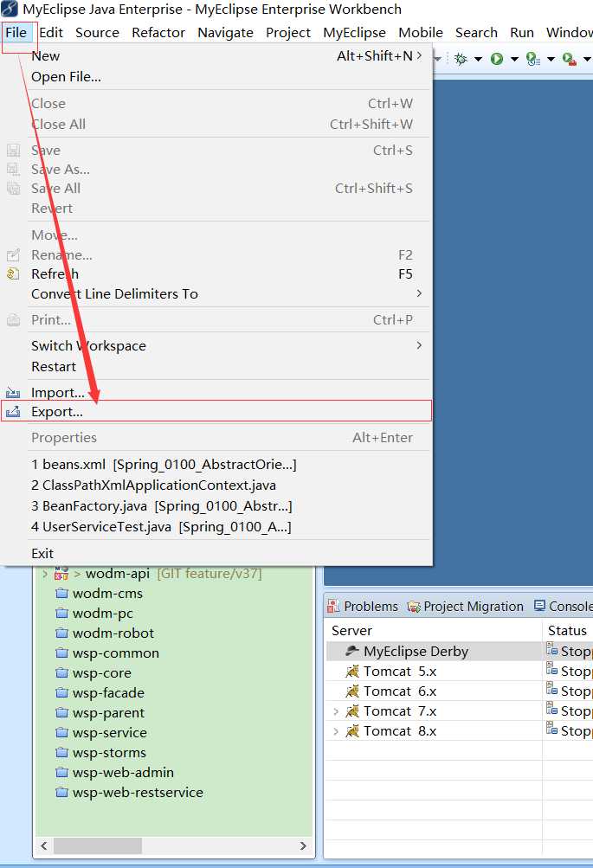Select the wsp-storms project
Screen dimensions: 593x868
109,753
